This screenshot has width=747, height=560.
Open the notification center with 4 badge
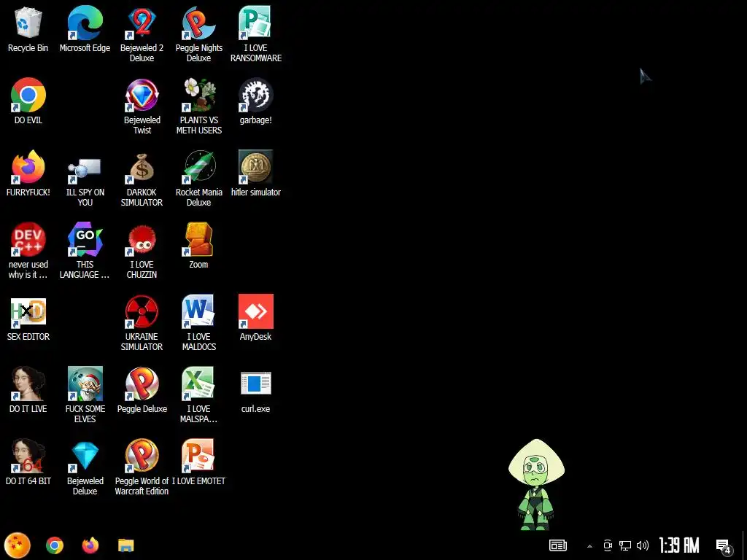click(x=724, y=546)
